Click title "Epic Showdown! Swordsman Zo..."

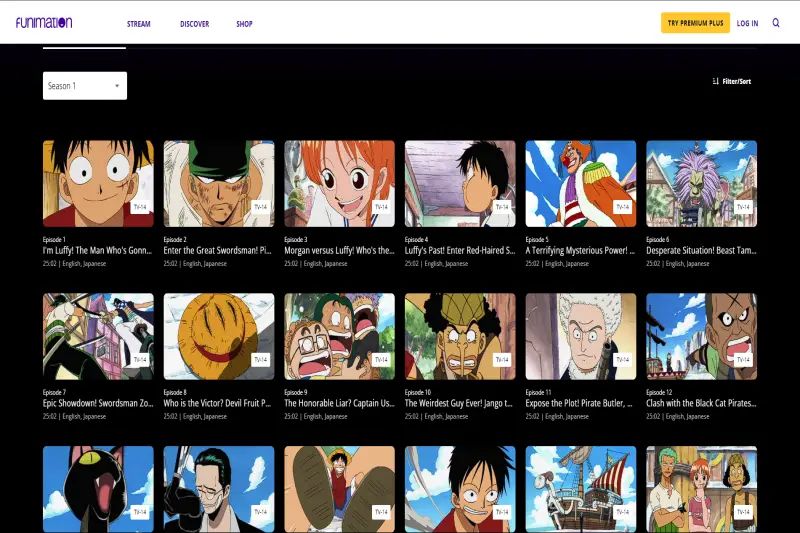[x=98, y=403]
